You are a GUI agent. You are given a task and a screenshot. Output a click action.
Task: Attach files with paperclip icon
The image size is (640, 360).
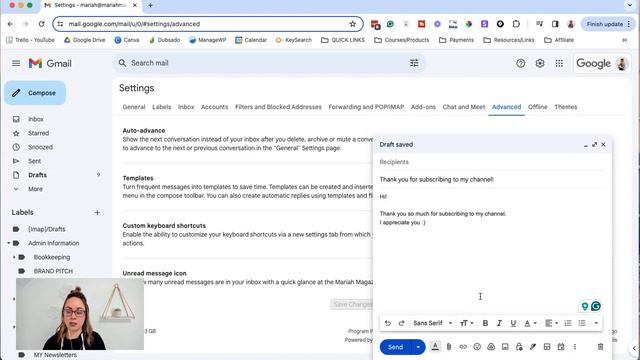[449, 347]
